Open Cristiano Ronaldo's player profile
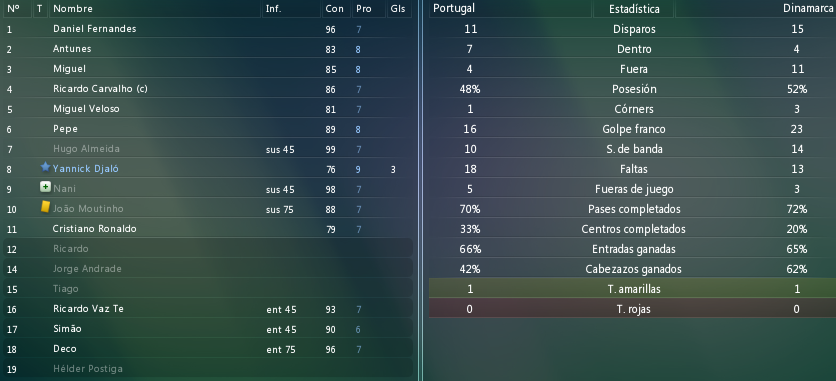Viewport: 836px width, 381px height. point(94,229)
